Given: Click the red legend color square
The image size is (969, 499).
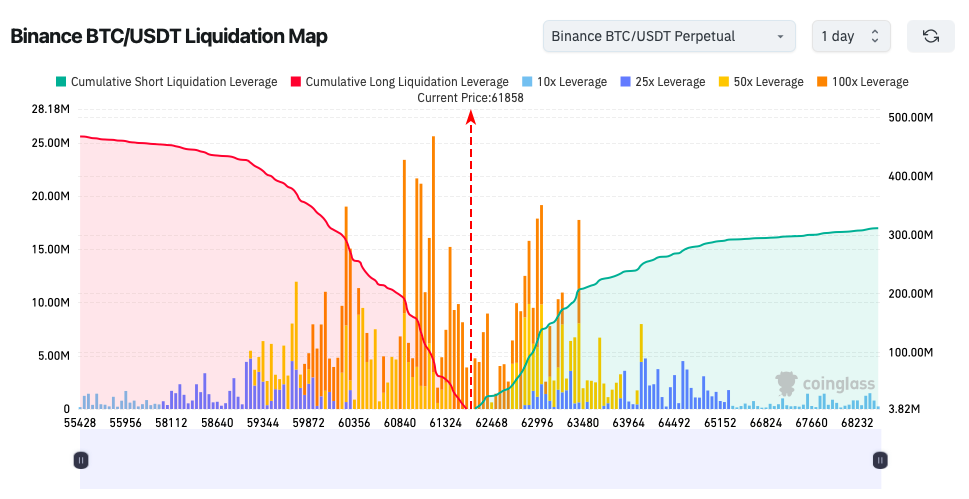Looking at the screenshot, I should click(x=295, y=82).
